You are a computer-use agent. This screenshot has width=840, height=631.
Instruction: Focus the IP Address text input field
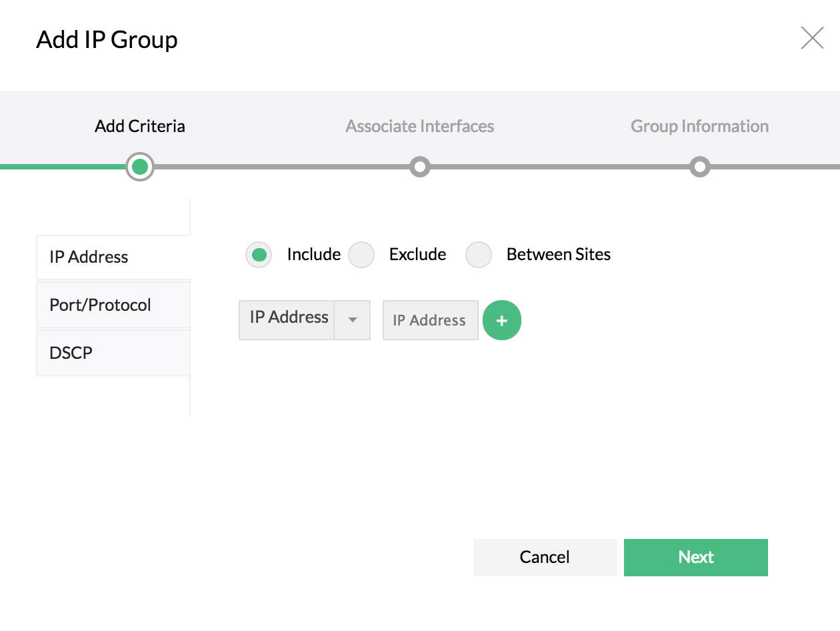(x=430, y=321)
